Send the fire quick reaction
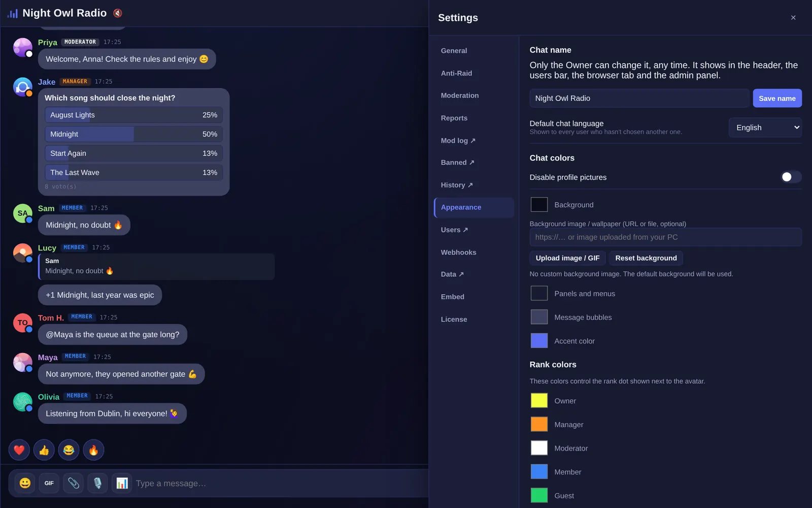This screenshot has width=812, height=508. pos(94,450)
